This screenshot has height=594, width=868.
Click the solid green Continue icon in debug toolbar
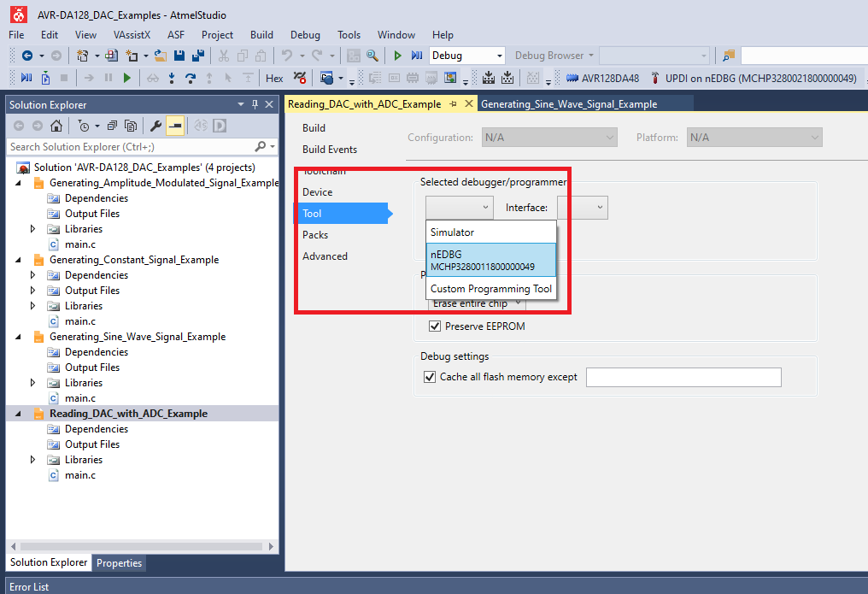127,78
